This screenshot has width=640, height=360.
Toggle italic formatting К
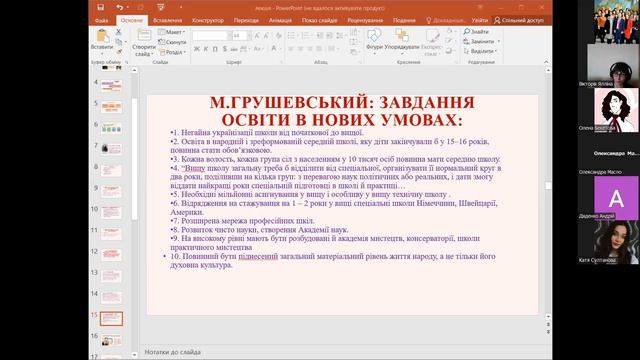(x=206, y=49)
